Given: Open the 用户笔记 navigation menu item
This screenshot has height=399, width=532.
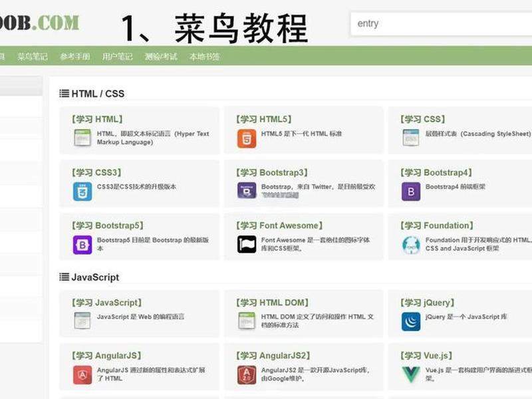Looking at the screenshot, I should (x=118, y=57).
